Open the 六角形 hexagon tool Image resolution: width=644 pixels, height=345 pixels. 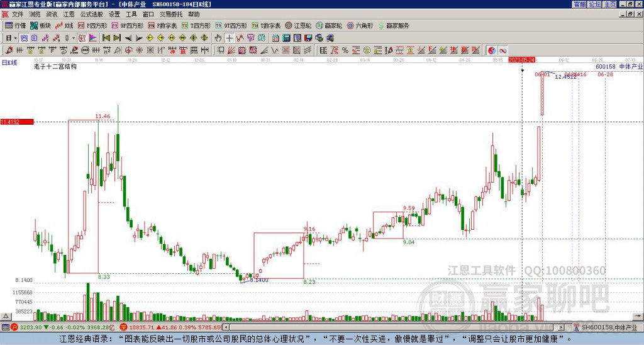360,25
